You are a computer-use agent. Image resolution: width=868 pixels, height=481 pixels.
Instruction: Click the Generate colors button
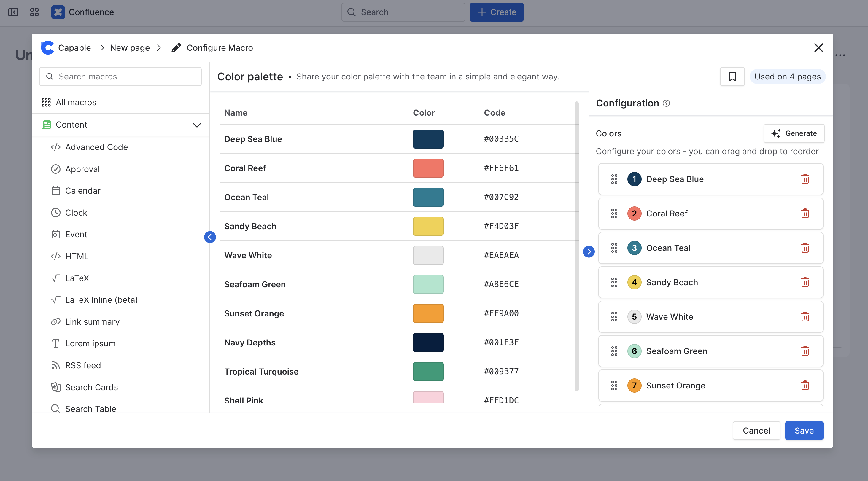(794, 133)
